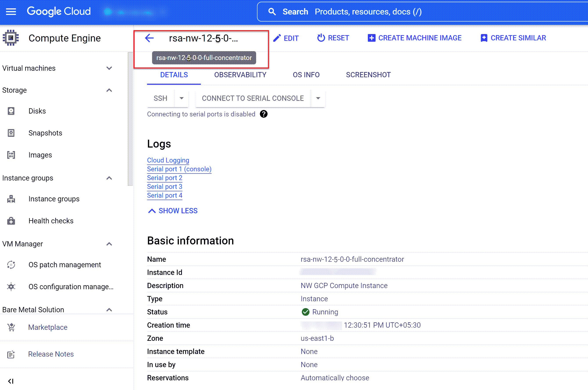
Task: Open the SSH options dropdown
Action: click(x=182, y=98)
